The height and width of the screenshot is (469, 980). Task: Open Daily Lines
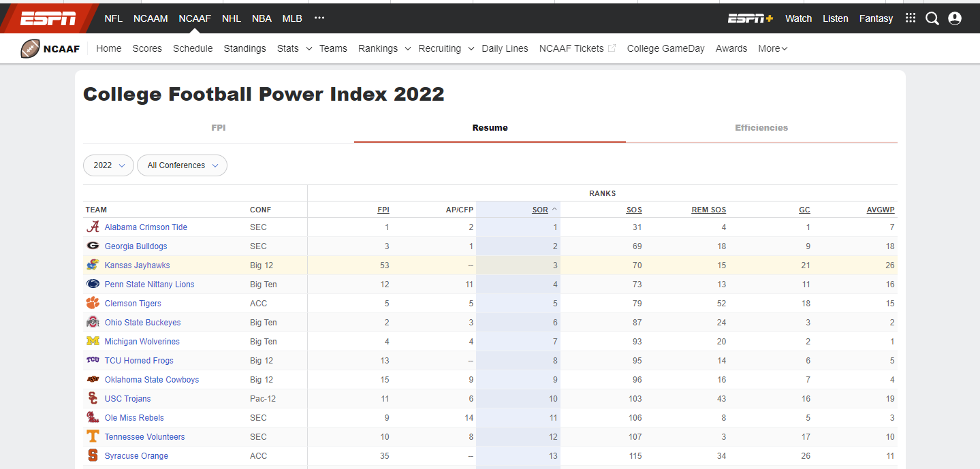(505, 48)
